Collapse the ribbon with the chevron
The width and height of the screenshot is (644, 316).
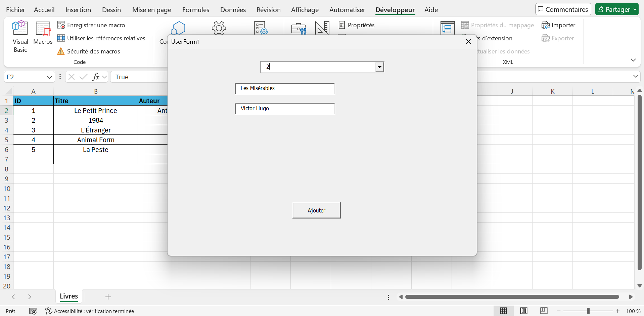coord(633,60)
